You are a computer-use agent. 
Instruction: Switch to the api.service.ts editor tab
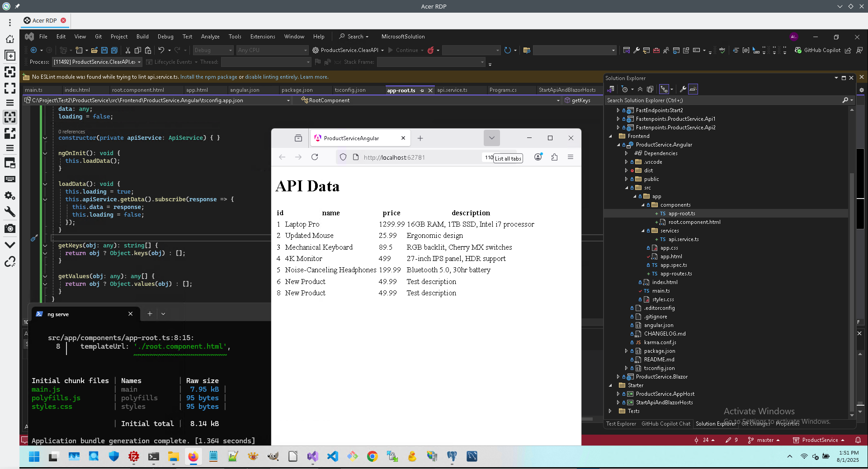(452, 90)
